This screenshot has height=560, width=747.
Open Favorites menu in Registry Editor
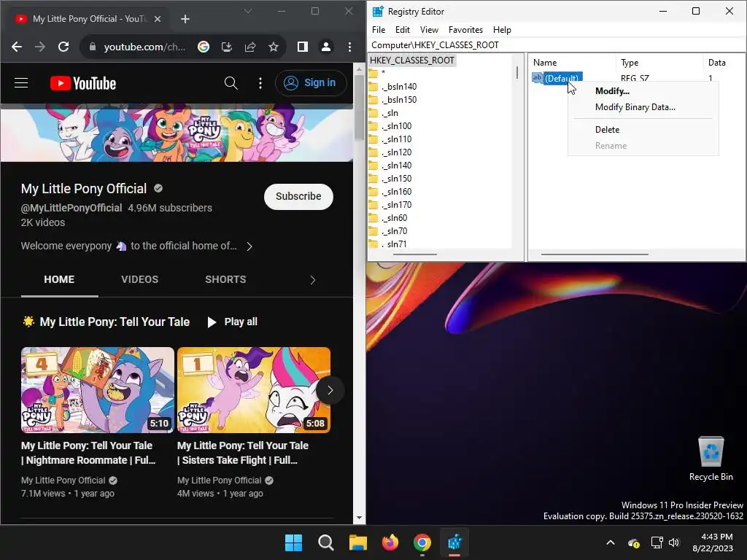[465, 29]
